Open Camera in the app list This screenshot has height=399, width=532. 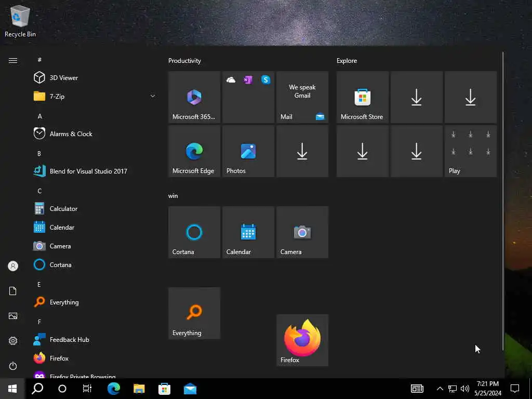tap(95, 246)
